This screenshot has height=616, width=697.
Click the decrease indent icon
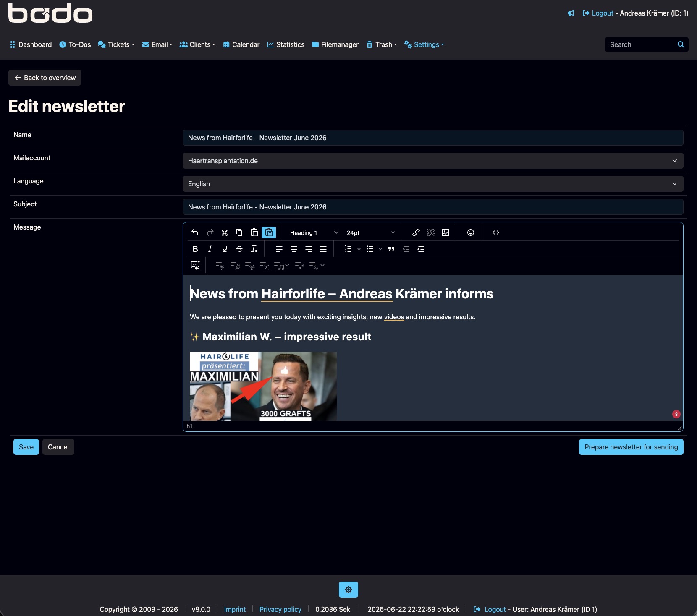[406, 249]
